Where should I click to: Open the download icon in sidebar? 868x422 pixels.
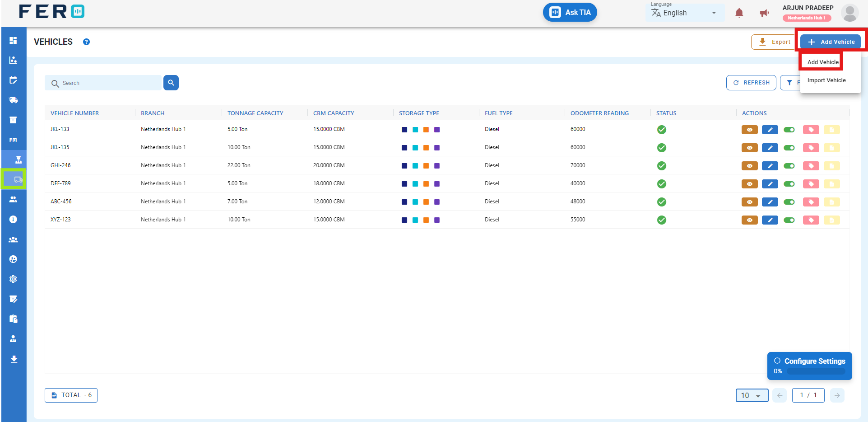pyautogui.click(x=14, y=359)
